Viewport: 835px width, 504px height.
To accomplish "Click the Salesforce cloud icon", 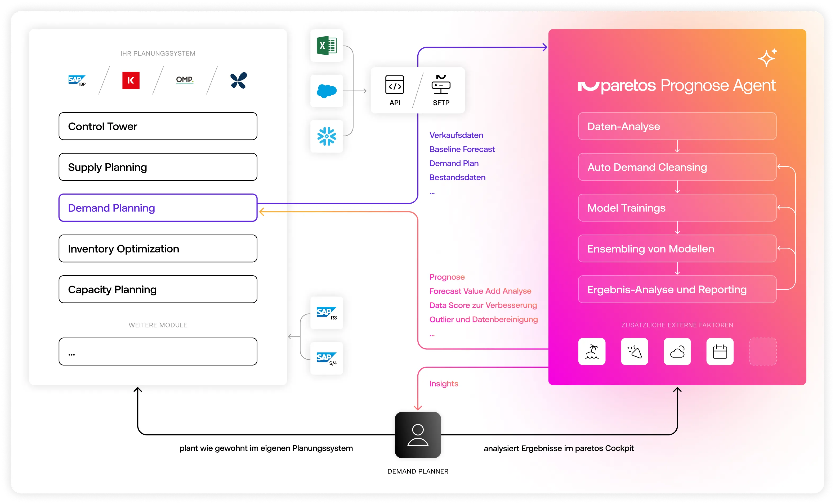I will (x=327, y=91).
